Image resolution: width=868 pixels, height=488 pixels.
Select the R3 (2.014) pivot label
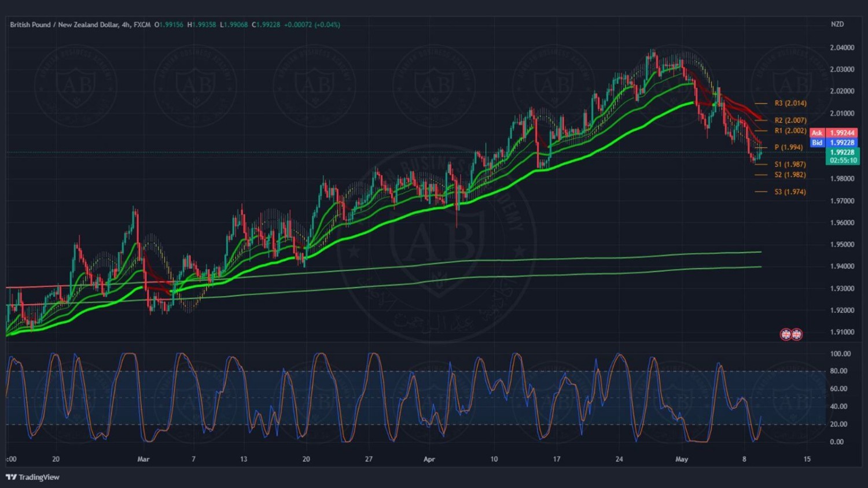coord(790,103)
